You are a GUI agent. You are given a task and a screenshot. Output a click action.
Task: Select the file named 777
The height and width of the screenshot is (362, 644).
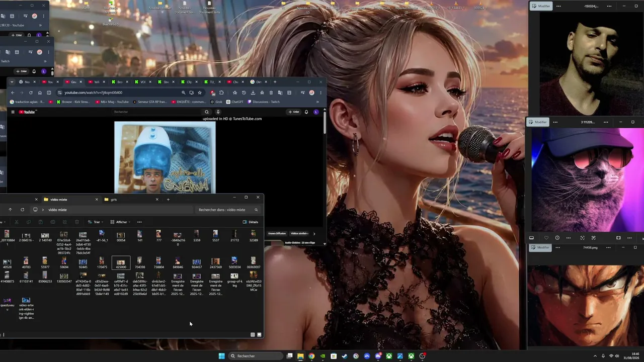tap(158, 236)
